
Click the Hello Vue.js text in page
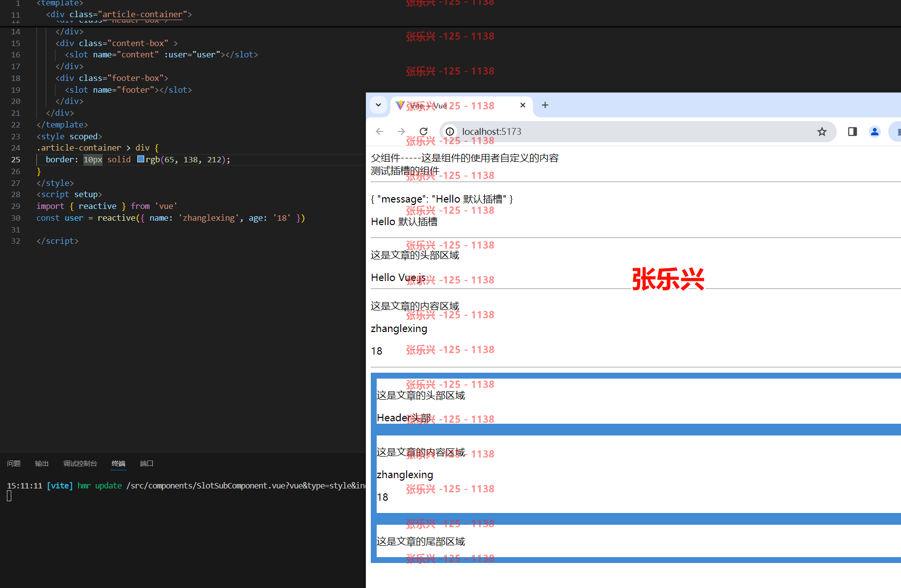click(x=398, y=278)
